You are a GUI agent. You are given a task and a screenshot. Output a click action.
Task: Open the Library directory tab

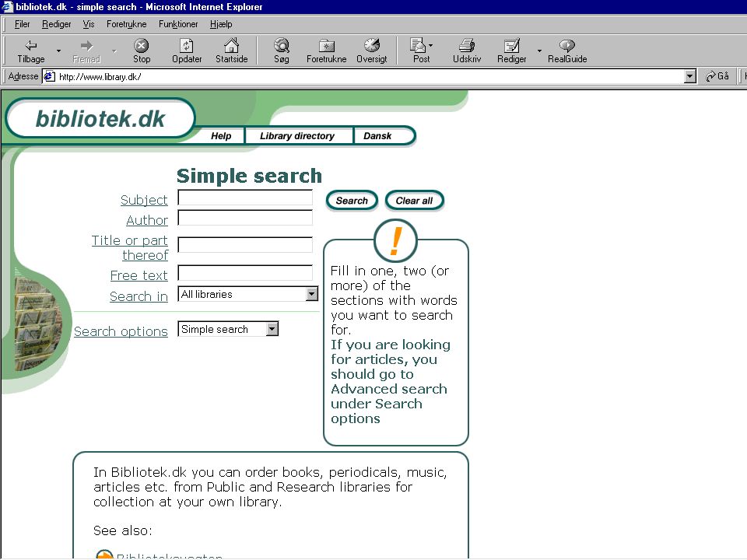point(297,135)
